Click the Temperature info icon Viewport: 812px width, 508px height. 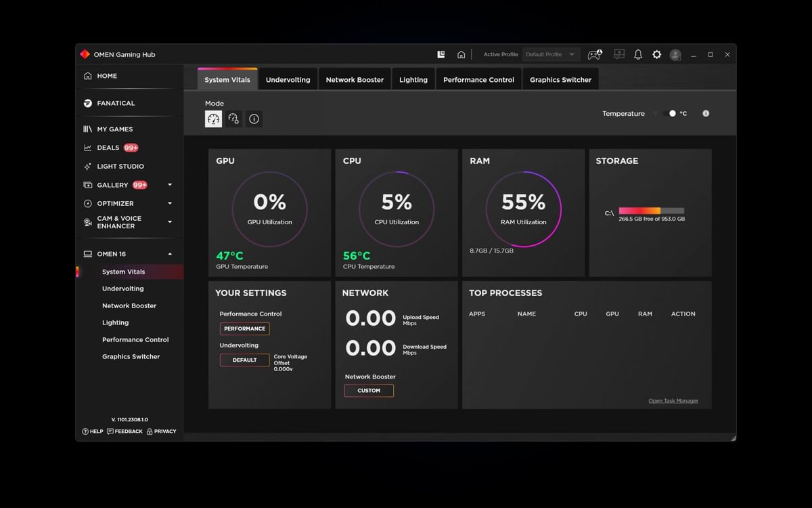point(706,113)
